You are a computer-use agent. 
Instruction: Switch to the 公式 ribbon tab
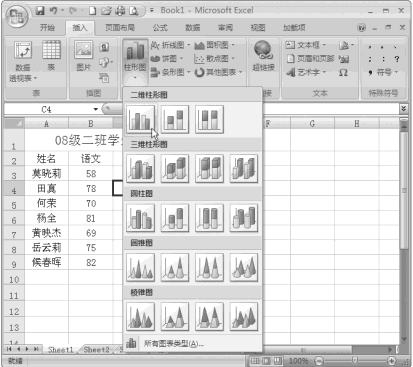click(x=160, y=28)
